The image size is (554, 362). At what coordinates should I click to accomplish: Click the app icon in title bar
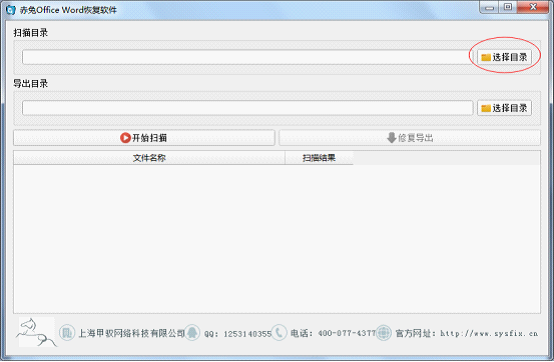[x=11, y=10]
